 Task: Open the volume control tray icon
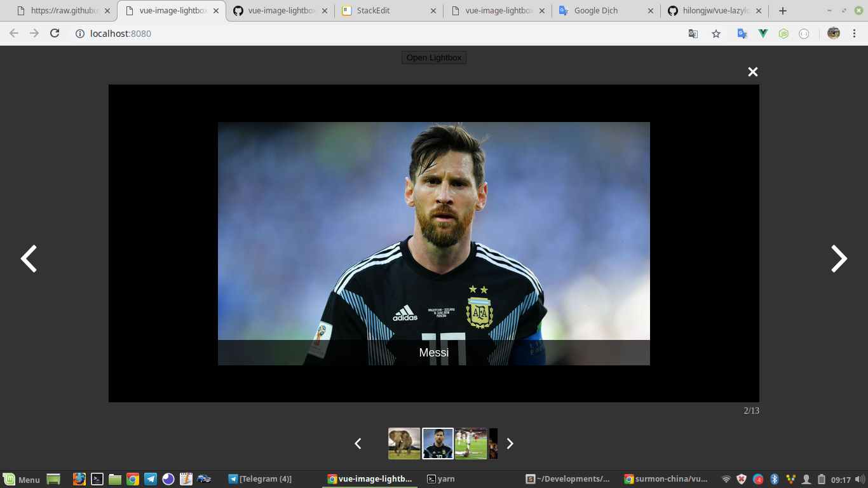tap(860, 479)
